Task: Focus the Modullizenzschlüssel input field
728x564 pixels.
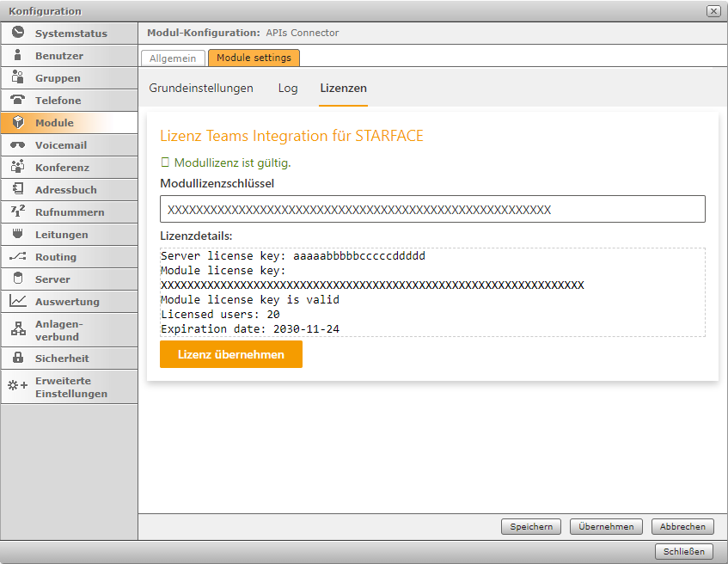Action: click(432, 209)
